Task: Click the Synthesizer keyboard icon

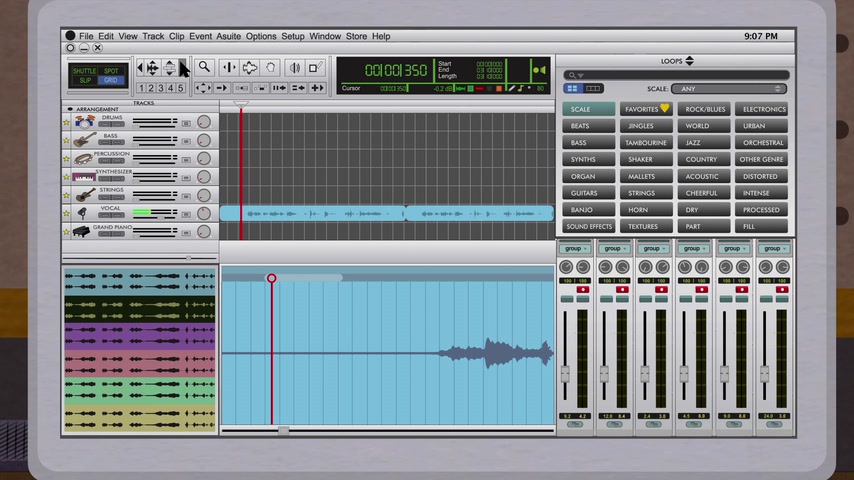Action: tap(84, 176)
